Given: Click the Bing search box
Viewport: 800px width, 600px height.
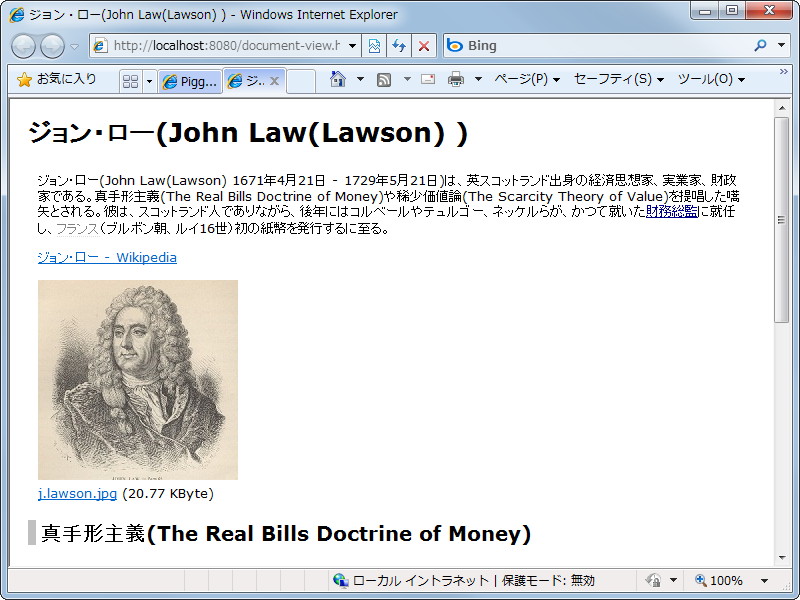Looking at the screenshot, I should (x=596, y=46).
